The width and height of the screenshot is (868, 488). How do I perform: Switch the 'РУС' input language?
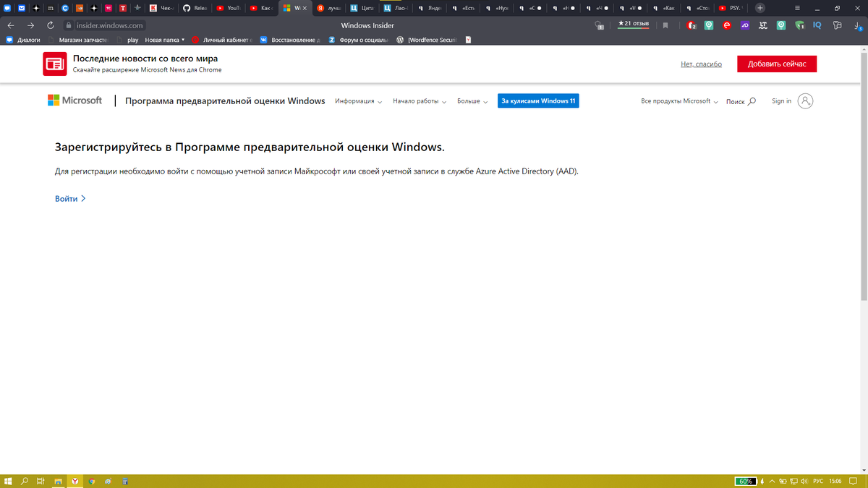[818, 481]
